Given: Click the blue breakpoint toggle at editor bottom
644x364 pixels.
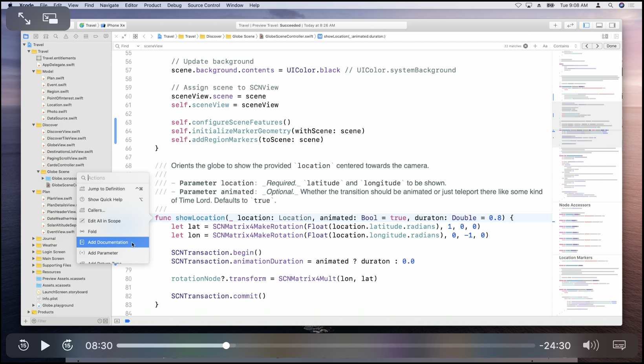Looking at the screenshot, I should pos(127,321).
